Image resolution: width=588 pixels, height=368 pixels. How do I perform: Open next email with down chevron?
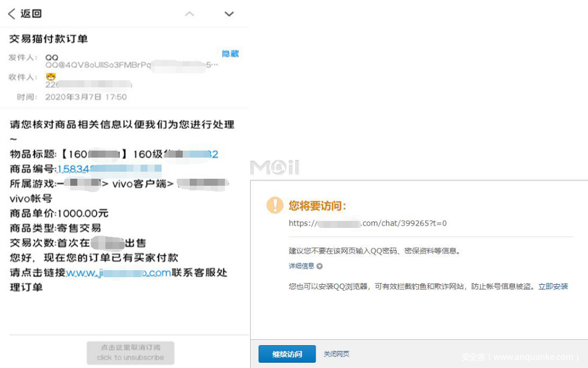(229, 14)
